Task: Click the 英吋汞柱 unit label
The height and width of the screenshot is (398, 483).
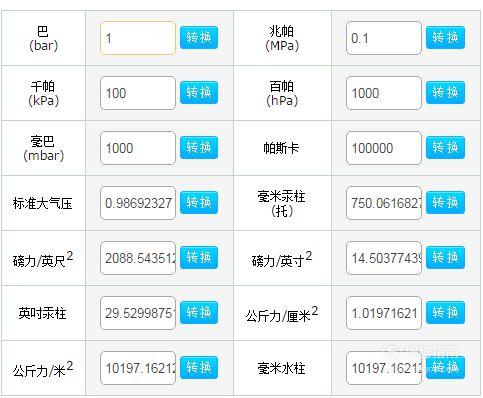Action: [42, 313]
